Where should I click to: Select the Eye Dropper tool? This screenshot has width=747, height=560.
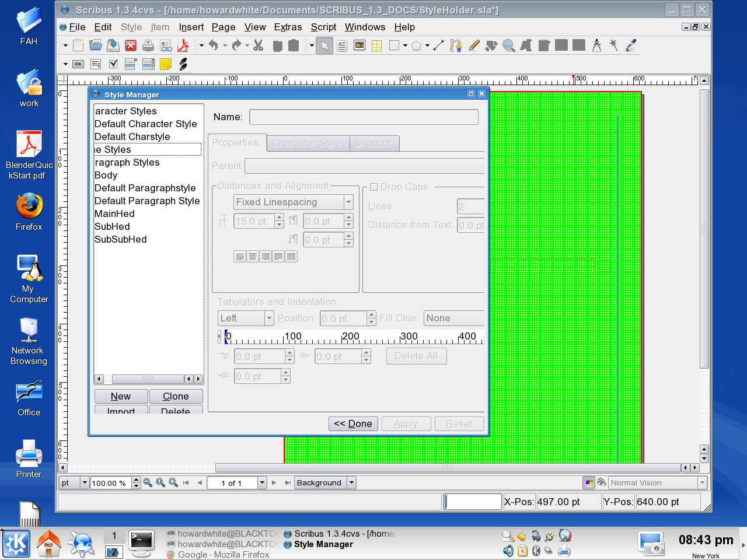point(631,45)
